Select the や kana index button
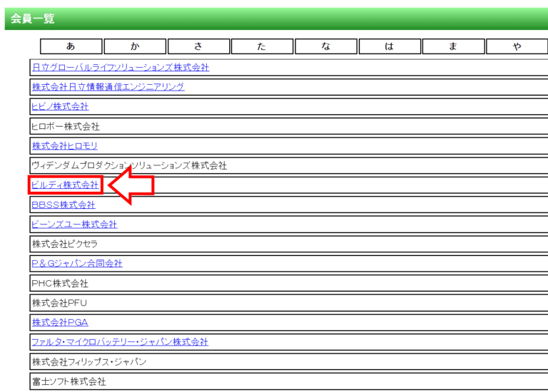Image resolution: width=548 pixels, height=392 pixels. [x=517, y=46]
